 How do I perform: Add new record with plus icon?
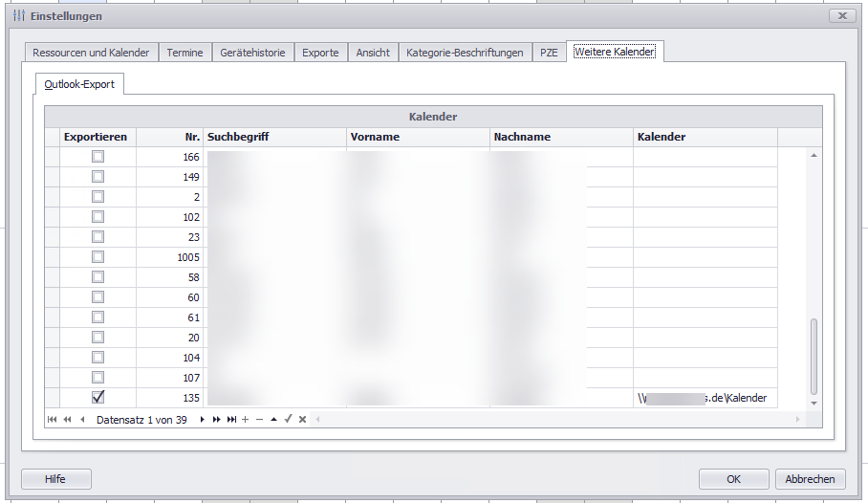246,420
